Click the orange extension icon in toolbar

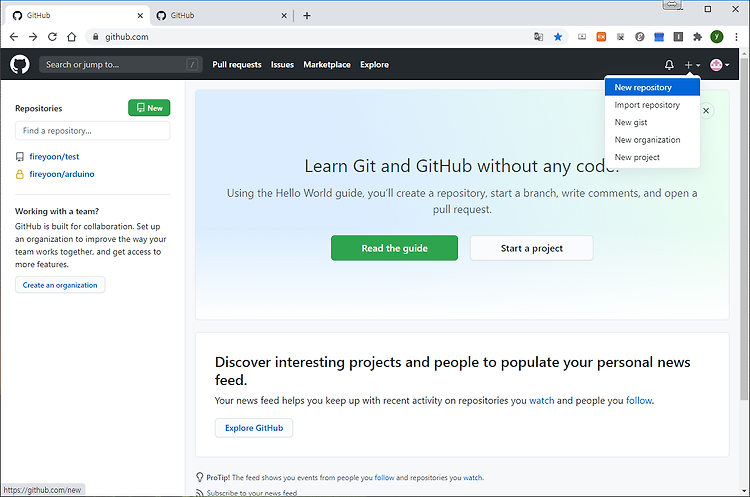(601, 37)
